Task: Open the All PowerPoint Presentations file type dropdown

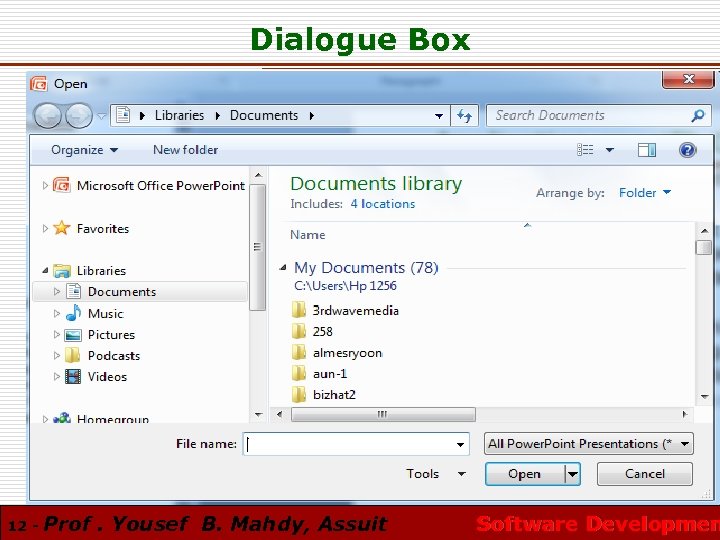Action: [x=589, y=444]
